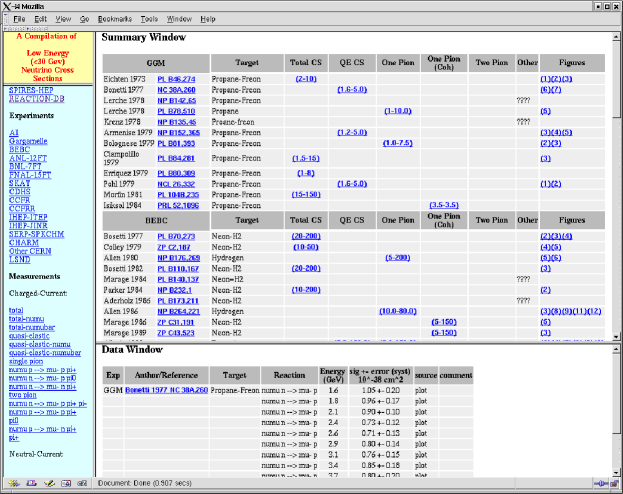Open figure (7) link for Bonetti 1977
The width and height of the screenshot is (623, 494).
(556, 90)
